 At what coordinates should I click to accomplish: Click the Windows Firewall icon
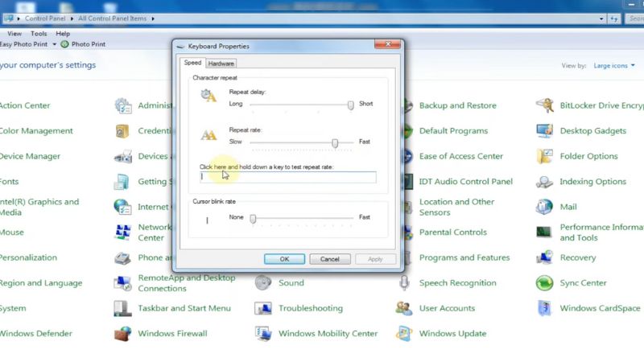122,333
